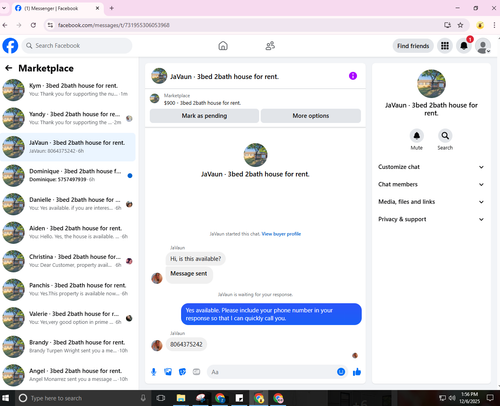Viewport: 500px width, 406px height.
Task: Open Christina's 3bed 2bath house chat
Action: pos(68,261)
